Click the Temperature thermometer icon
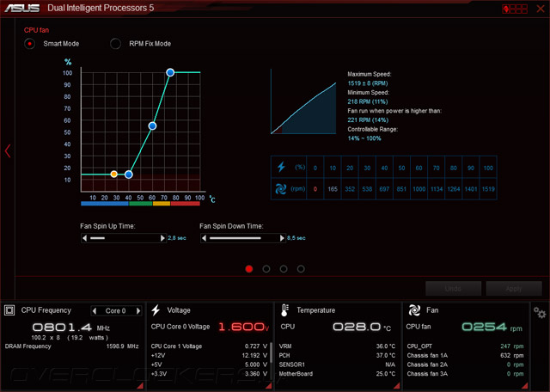Image resolution: width=550 pixels, height=392 pixels. (284, 310)
